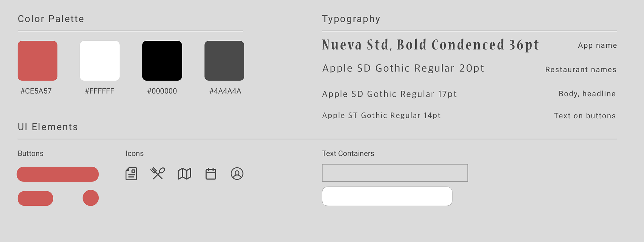
Task: Click the Apple ST Gothic Regular 14pt text
Action: (x=381, y=115)
